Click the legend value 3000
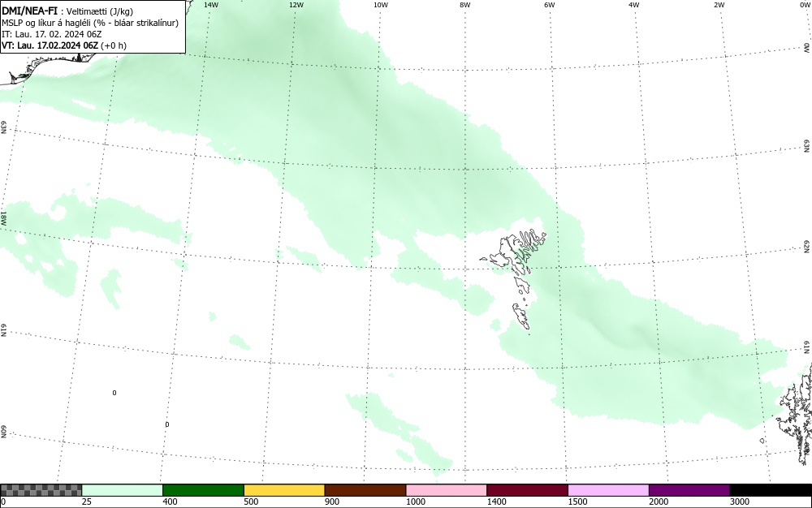 point(740,502)
